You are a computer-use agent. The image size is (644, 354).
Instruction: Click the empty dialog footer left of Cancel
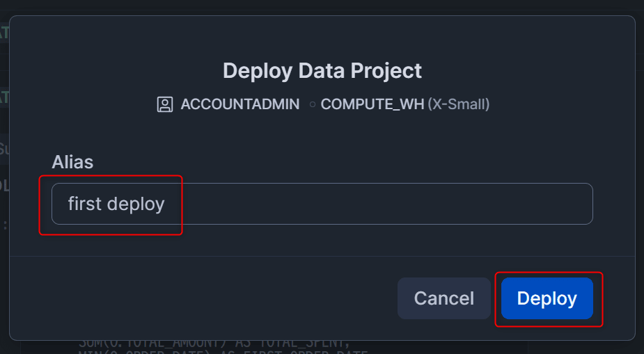pos(209,298)
